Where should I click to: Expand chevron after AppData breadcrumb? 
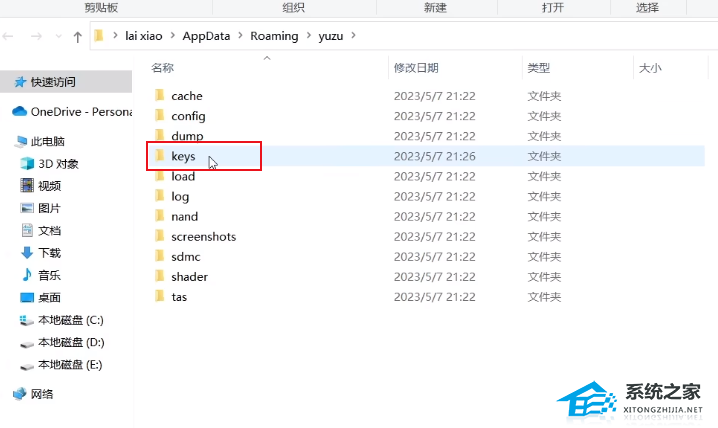point(240,35)
